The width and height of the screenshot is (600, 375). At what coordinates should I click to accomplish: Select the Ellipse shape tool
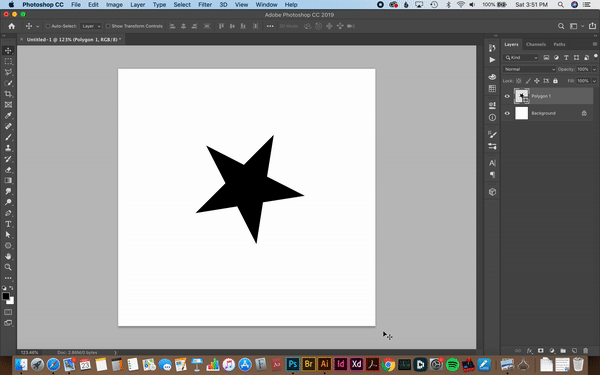tap(8, 245)
